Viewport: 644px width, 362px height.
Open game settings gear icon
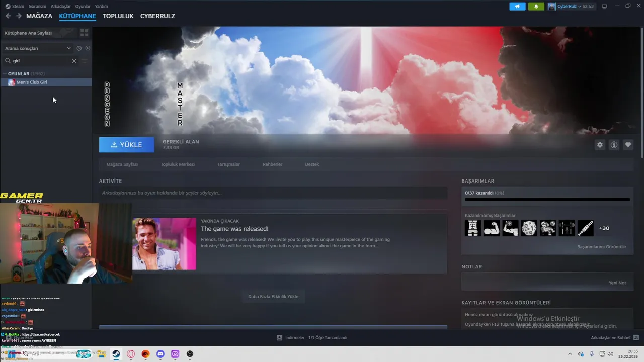600,145
